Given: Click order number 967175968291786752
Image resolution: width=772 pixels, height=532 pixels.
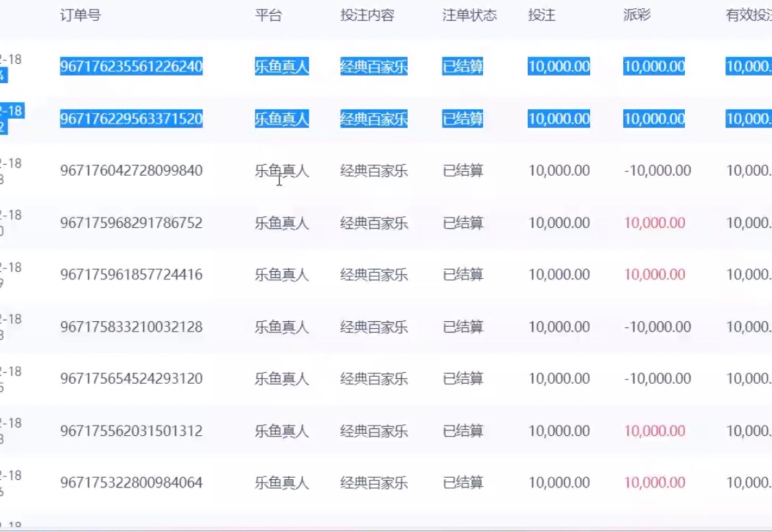Looking at the screenshot, I should point(131,223).
